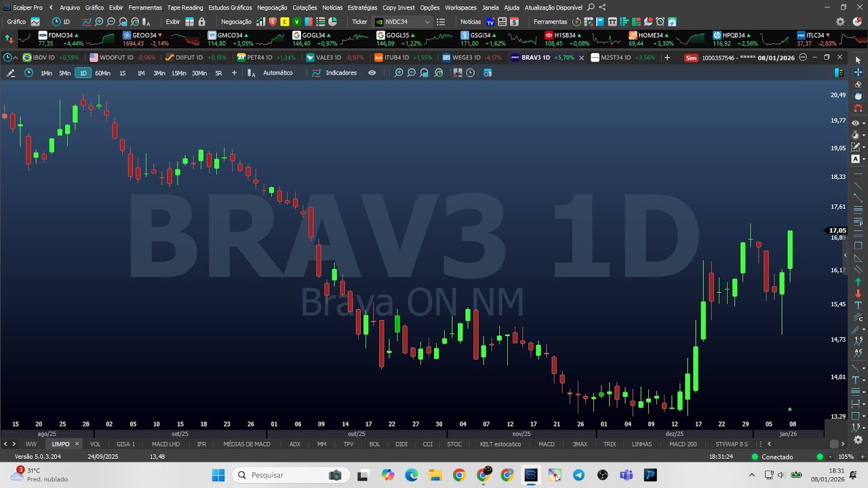Show hidden icons chevron in Windows tray
868x488 pixels.
[751, 475]
